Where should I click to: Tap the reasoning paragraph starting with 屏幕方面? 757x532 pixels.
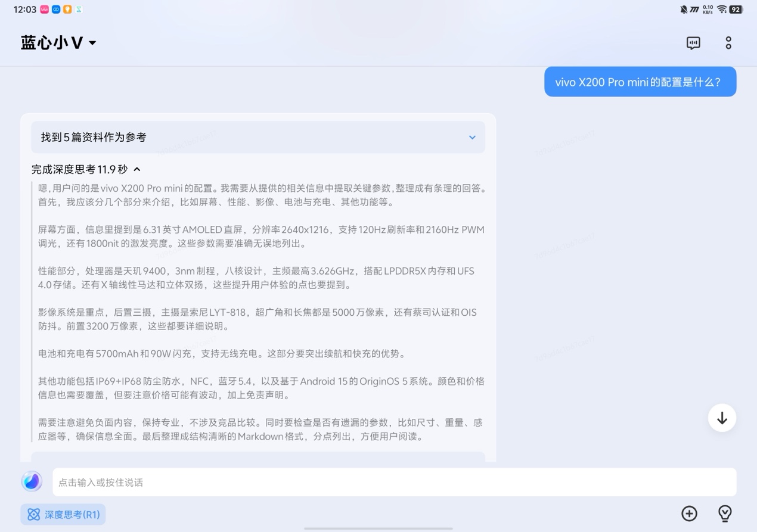click(261, 237)
